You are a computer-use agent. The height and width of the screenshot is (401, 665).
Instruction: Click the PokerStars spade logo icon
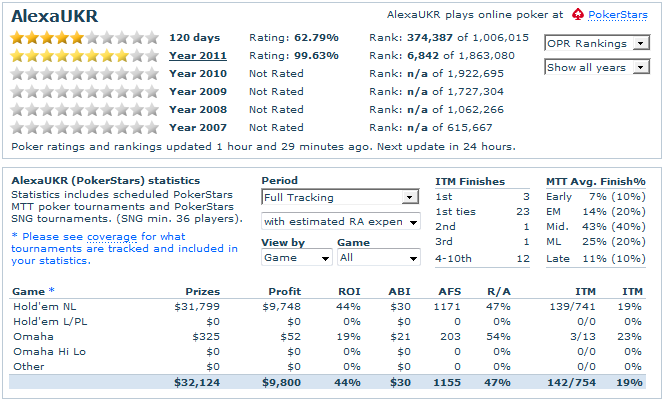click(x=578, y=15)
